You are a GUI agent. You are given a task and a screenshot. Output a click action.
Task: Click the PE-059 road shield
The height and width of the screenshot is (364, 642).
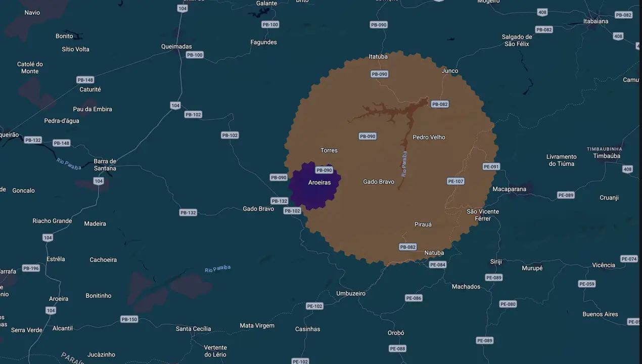pos(587,284)
